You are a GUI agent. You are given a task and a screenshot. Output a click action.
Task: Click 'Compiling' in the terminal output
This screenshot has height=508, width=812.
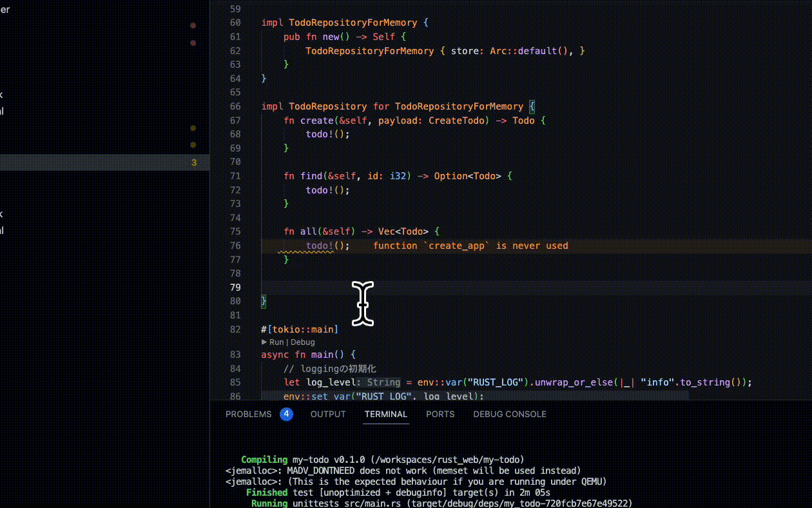tap(264, 460)
